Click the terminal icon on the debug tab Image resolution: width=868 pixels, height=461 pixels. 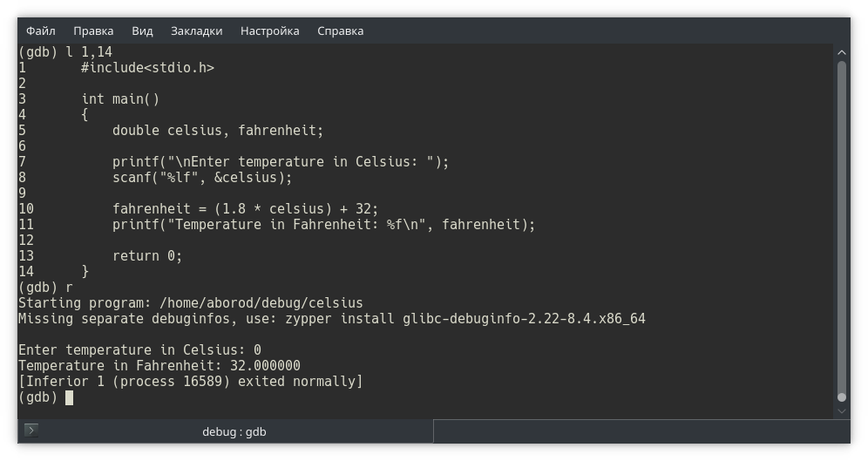31,430
